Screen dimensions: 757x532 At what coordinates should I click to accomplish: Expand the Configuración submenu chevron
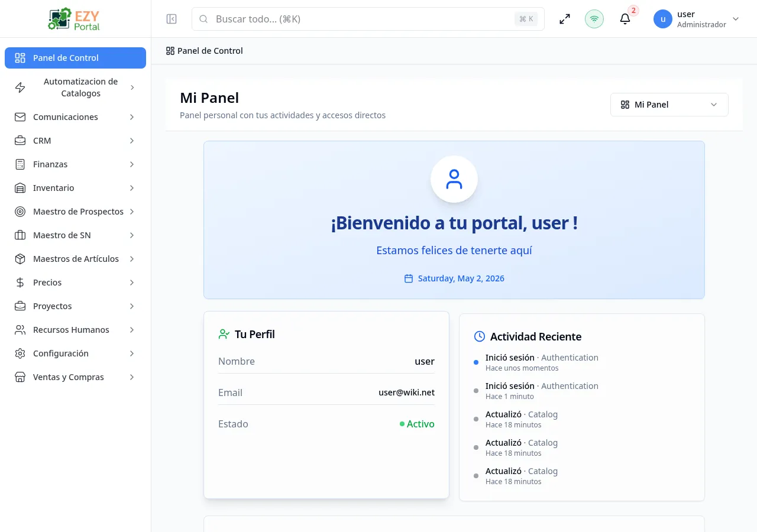[132, 353]
